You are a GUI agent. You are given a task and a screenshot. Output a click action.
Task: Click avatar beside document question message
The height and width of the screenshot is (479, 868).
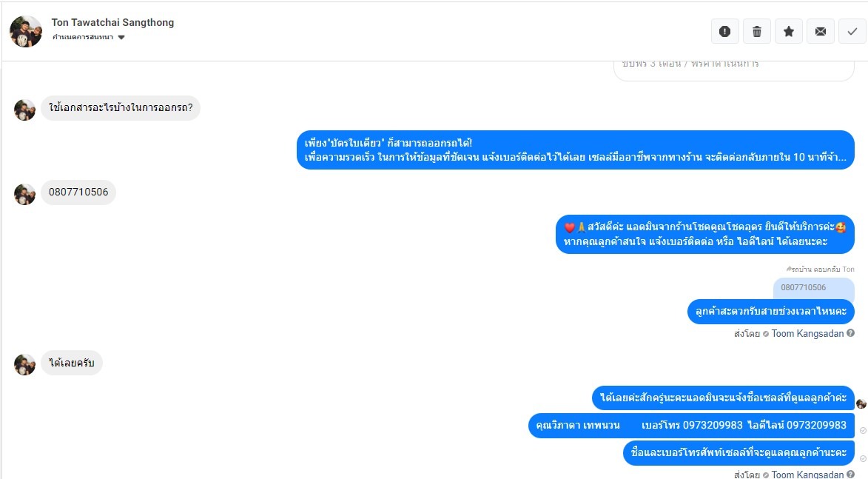pyautogui.click(x=24, y=110)
